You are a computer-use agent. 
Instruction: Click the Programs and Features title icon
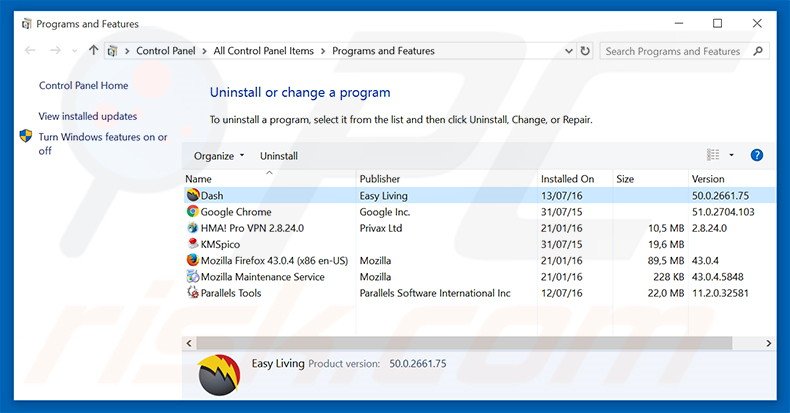[x=26, y=24]
